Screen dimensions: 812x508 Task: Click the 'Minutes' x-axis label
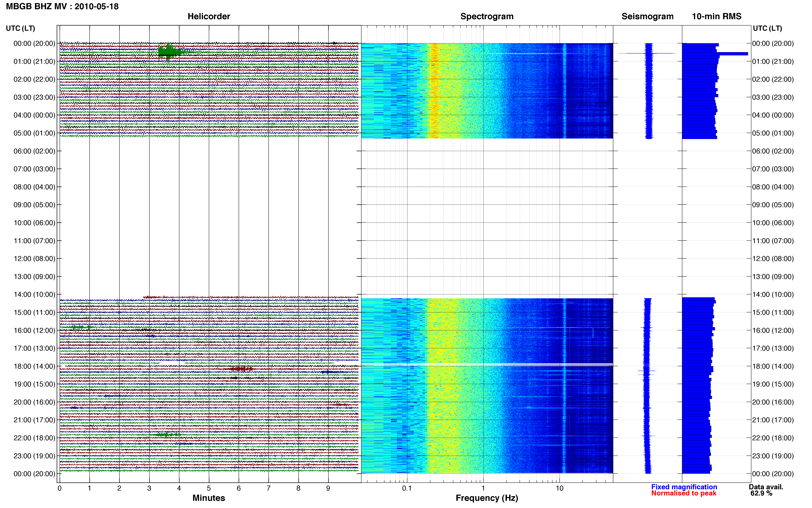click(208, 498)
